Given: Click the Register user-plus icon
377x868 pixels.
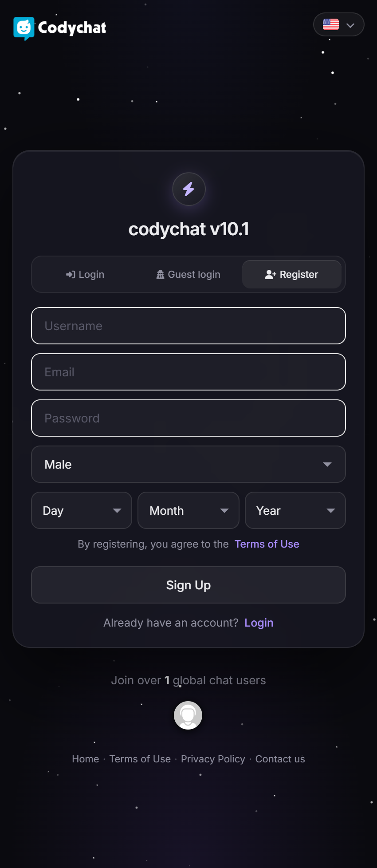Looking at the screenshot, I should pyautogui.click(x=271, y=275).
